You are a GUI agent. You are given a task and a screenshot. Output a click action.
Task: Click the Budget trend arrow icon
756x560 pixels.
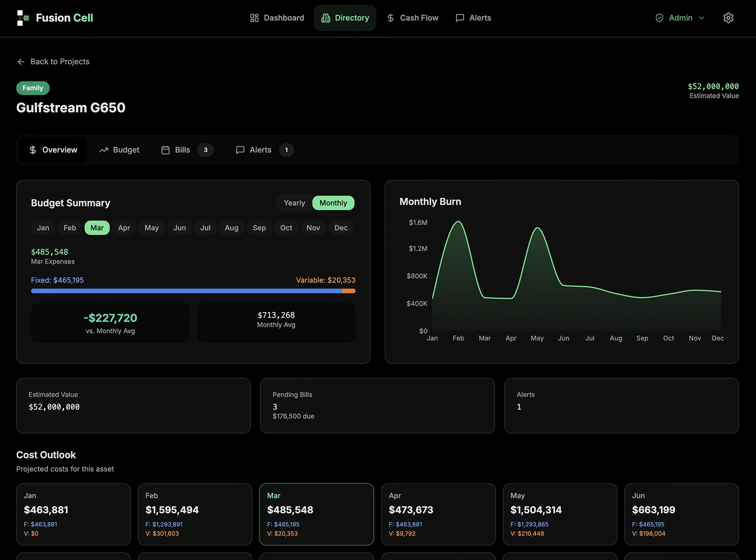tap(103, 150)
